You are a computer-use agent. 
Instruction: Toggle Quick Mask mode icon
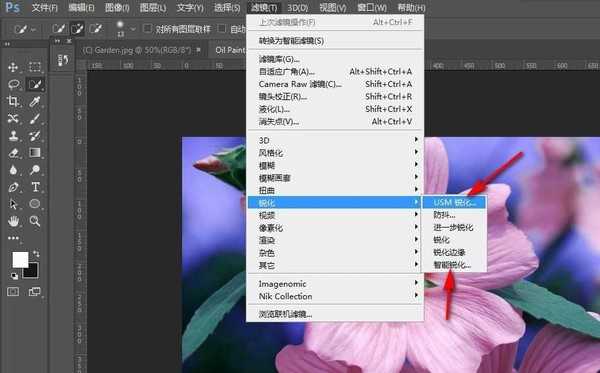point(13,292)
